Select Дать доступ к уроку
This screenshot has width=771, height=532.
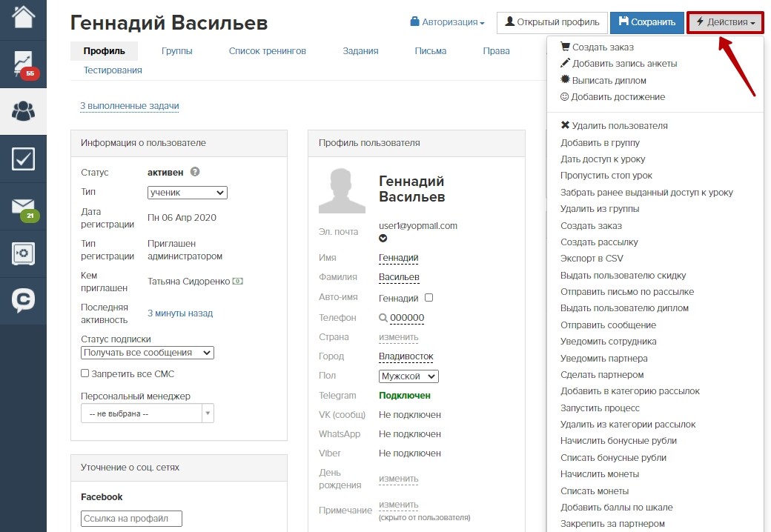coord(603,159)
